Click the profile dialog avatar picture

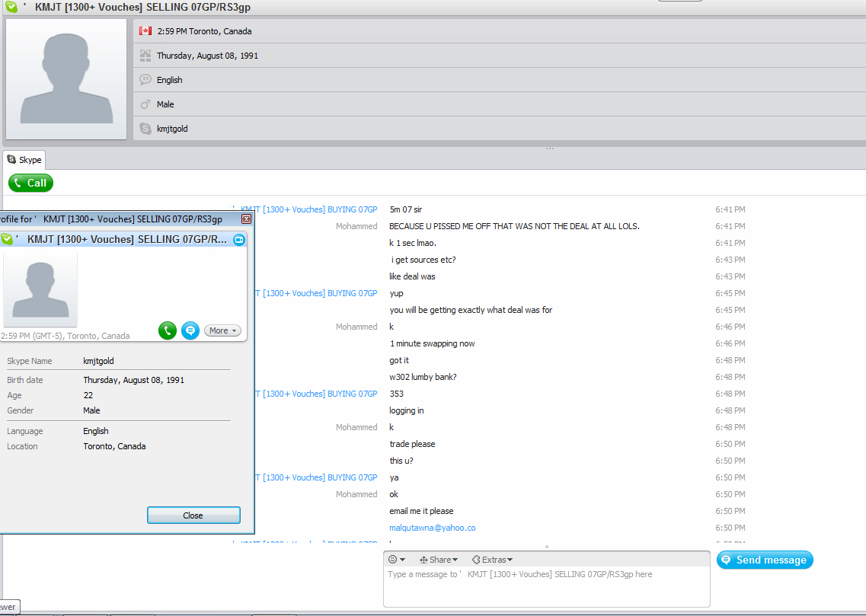pos(40,290)
